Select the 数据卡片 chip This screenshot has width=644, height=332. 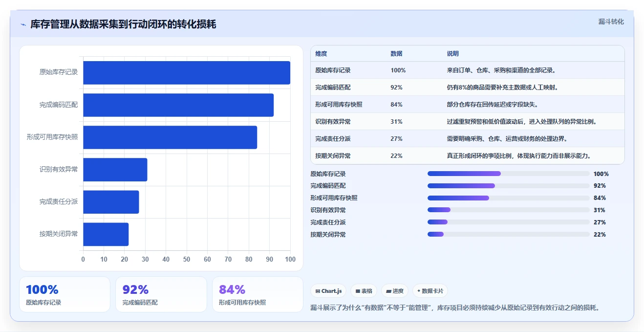[x=430, y=291]
